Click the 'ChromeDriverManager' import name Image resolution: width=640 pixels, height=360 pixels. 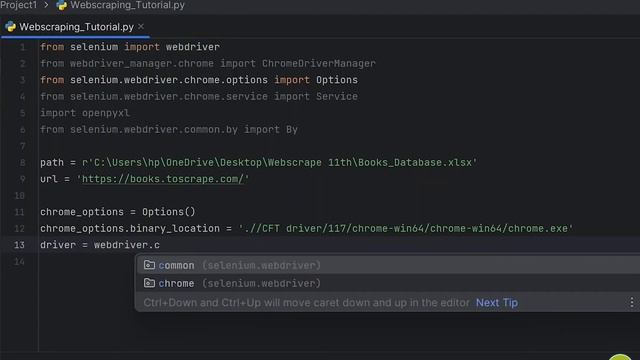click(319, 64)
